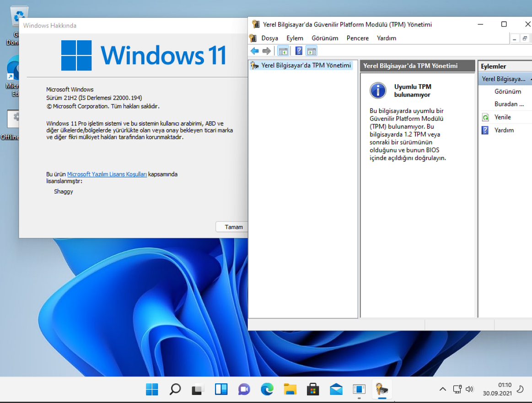
Task: Click the Microsoft Windows label in About
Action: 70,90
